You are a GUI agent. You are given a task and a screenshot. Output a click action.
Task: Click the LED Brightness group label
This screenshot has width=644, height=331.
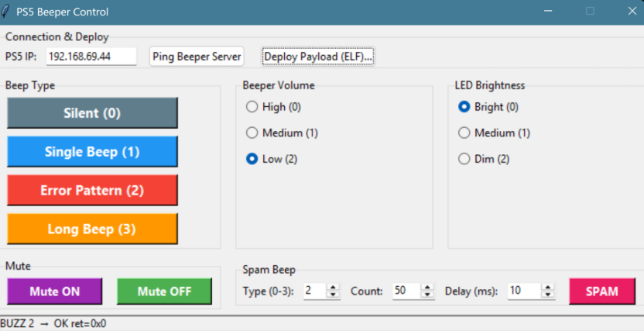click(489, 85)
